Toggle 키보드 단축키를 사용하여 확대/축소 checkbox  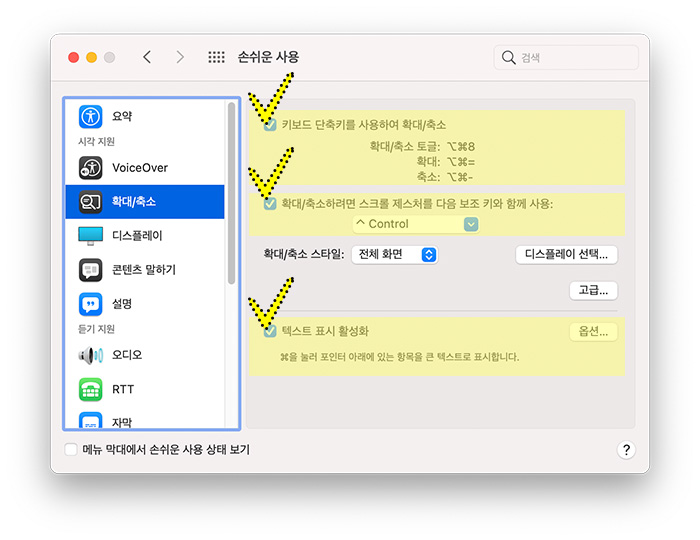pos(270,125)
